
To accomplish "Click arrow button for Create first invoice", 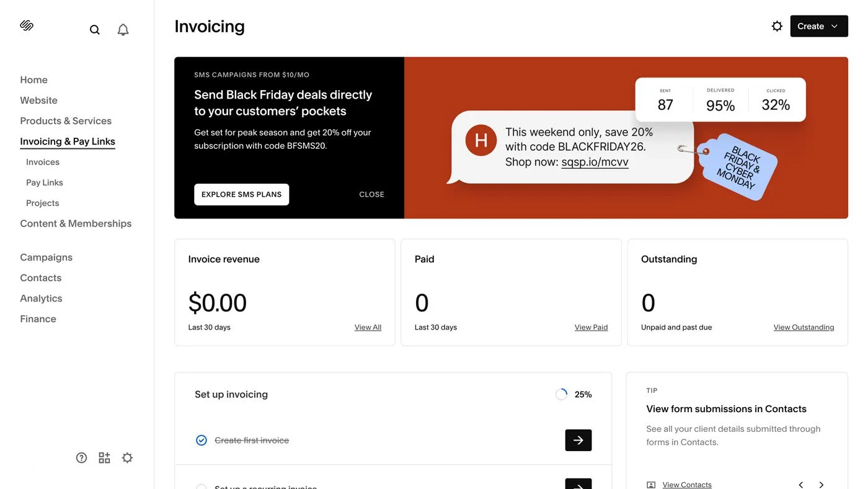I will coord(578,440).
